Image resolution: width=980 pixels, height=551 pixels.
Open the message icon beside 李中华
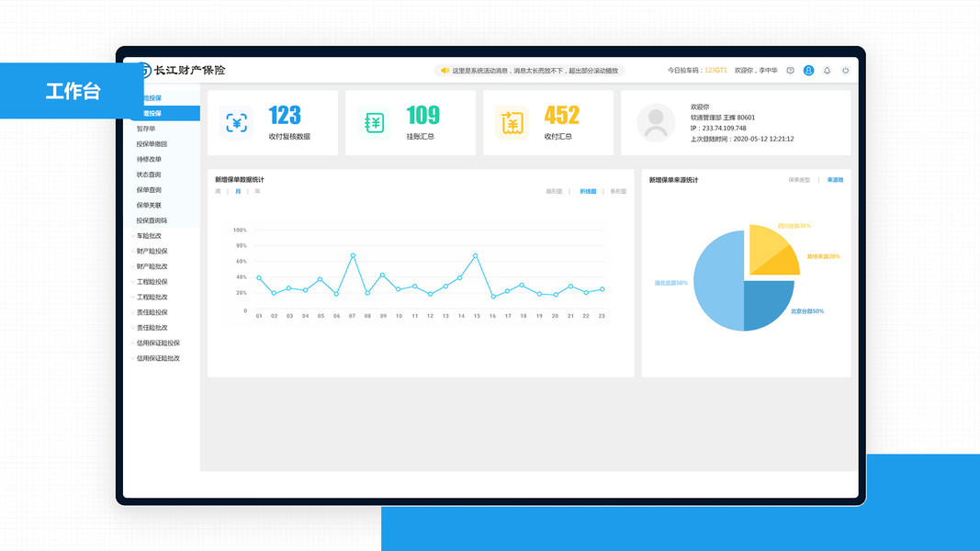tap(790, 71)
